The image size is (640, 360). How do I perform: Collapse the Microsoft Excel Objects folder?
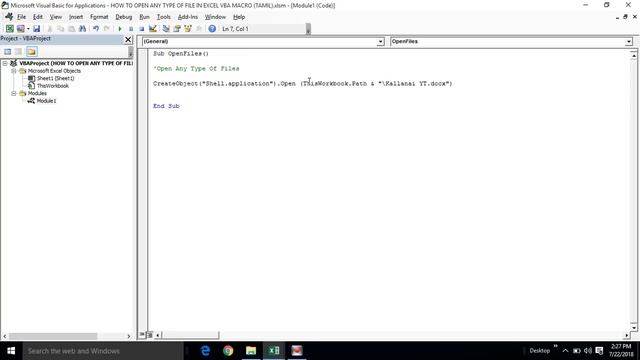13,71
